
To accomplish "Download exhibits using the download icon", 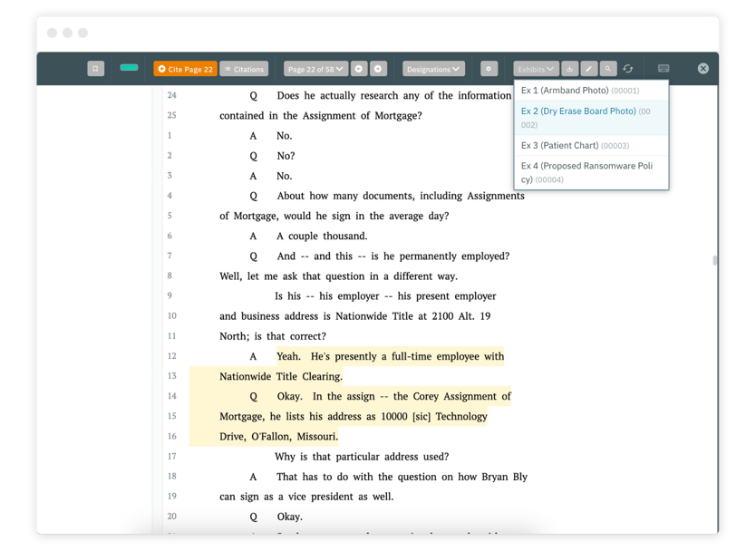I will coord(569,68).
